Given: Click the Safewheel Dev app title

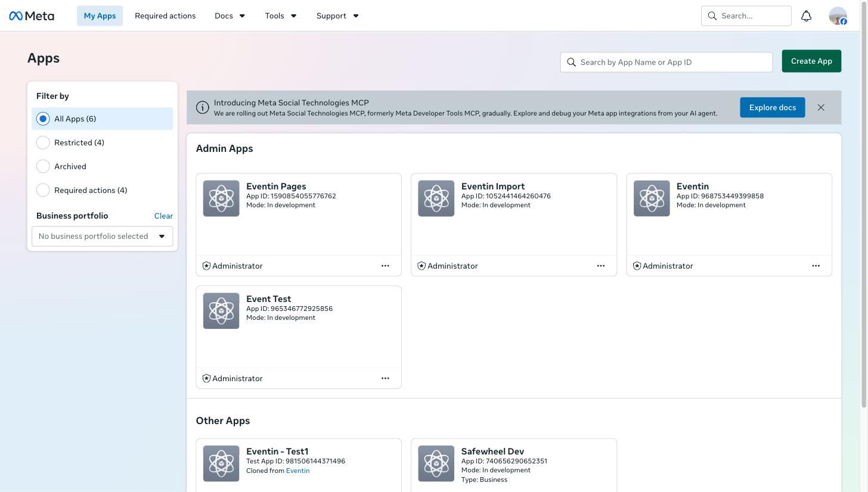Looking at the screenshot, I should [x=493, y=451].
